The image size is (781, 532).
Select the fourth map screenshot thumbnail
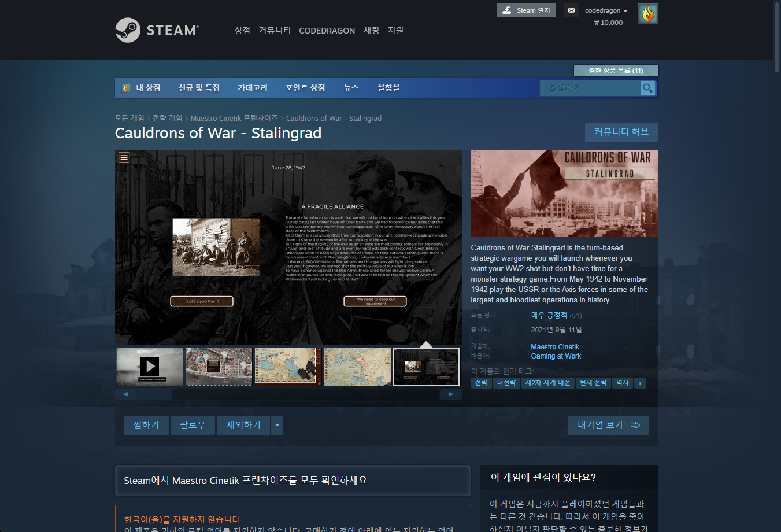(358, 367)
